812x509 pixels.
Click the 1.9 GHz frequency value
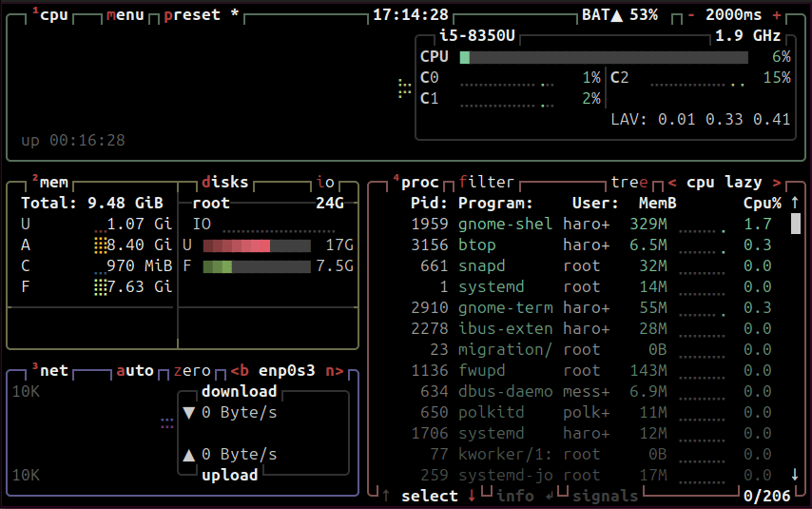(747, 36)
